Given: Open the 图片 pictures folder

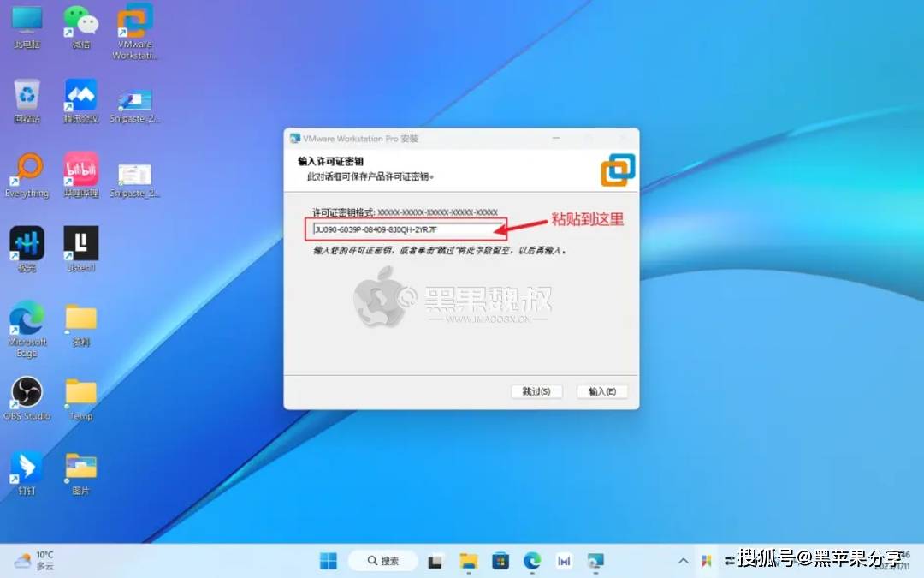Looking at the screenshot, I should [80, 473].
